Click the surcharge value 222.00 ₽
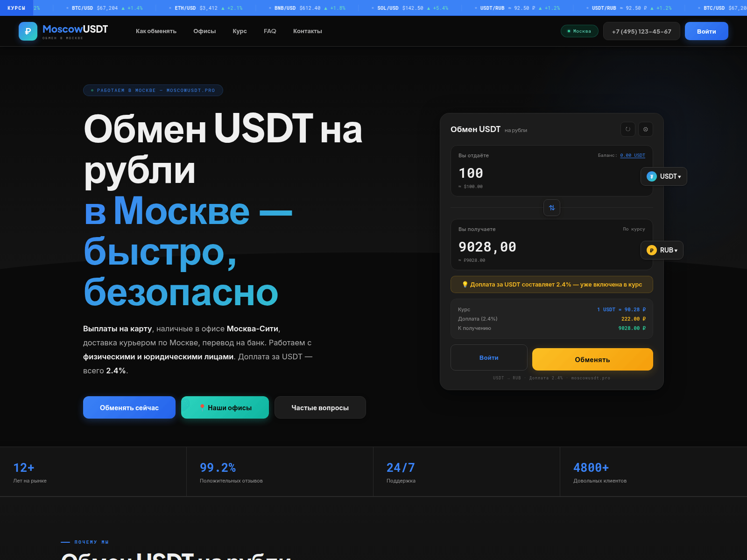The height and width of the screenshot is (560, 747). [634, 319]
